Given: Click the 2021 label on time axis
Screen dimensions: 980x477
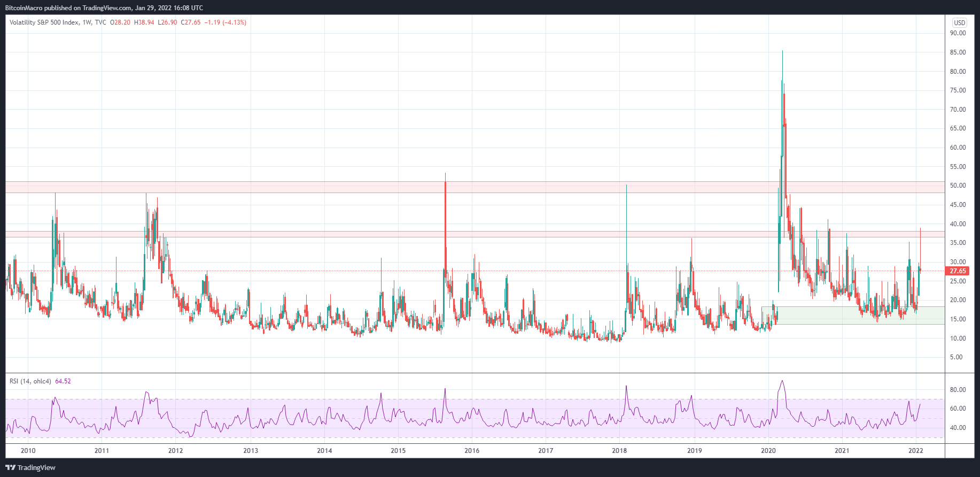Looking at the screenshot, I should coord(842,451).
